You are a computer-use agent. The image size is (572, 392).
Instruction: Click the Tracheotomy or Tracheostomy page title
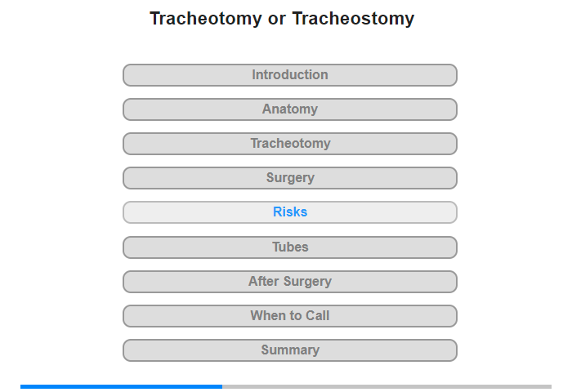[x=282, y=19]
